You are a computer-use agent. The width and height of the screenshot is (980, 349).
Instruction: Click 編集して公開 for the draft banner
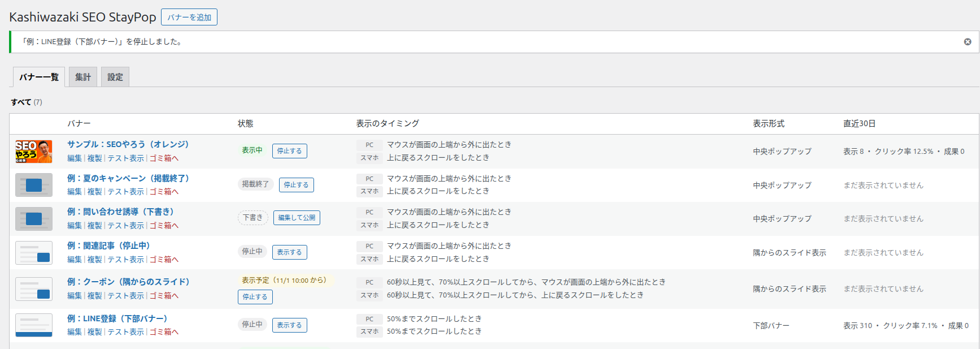(297, 218)
